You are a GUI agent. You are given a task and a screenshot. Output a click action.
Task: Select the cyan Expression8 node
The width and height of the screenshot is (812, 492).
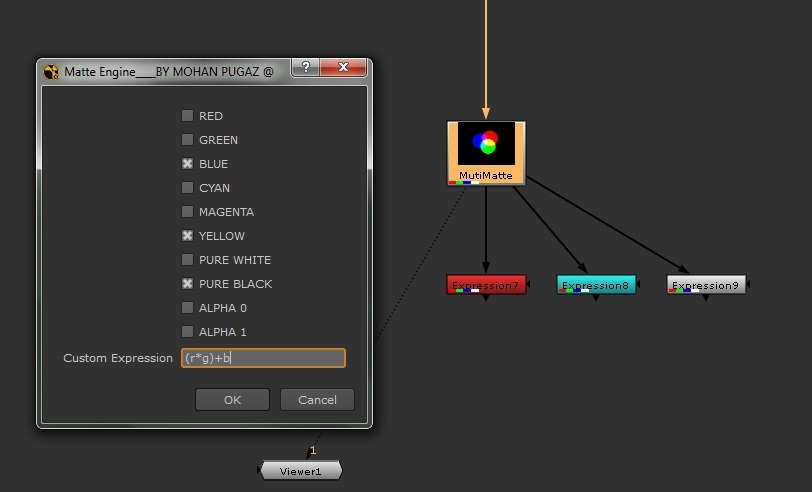[x=595, y=285]
